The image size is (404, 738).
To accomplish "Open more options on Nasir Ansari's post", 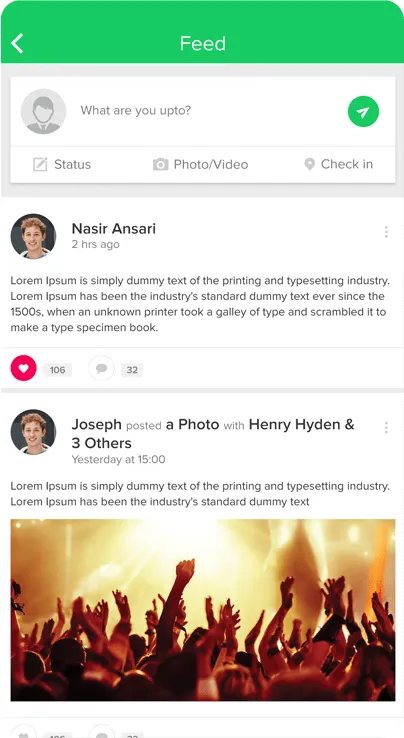I will point(386,232).
